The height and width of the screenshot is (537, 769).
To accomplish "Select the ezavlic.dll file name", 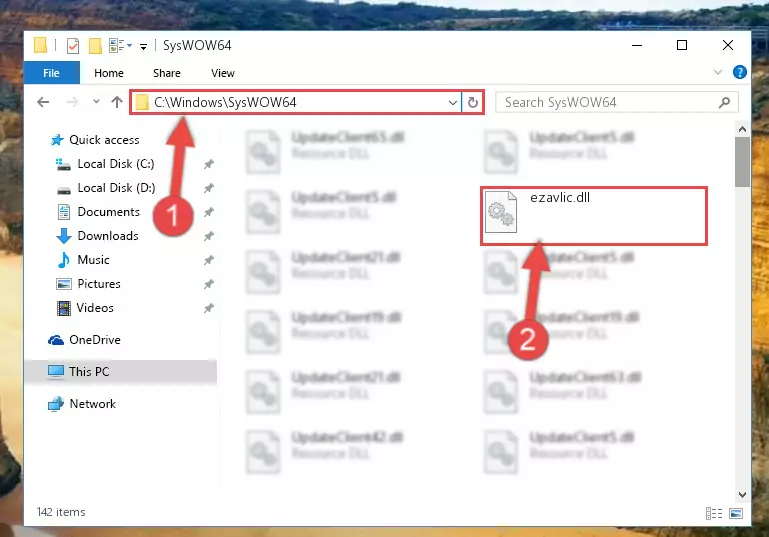I will [x=560, y=198].
